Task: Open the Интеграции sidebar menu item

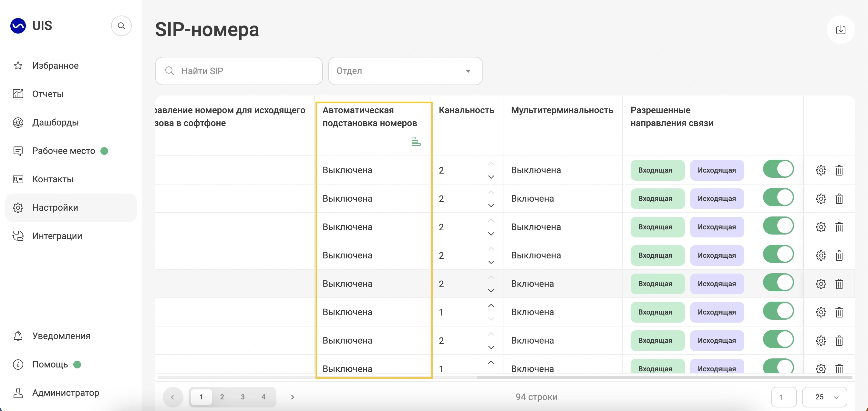Action: [x=57, y=236]
